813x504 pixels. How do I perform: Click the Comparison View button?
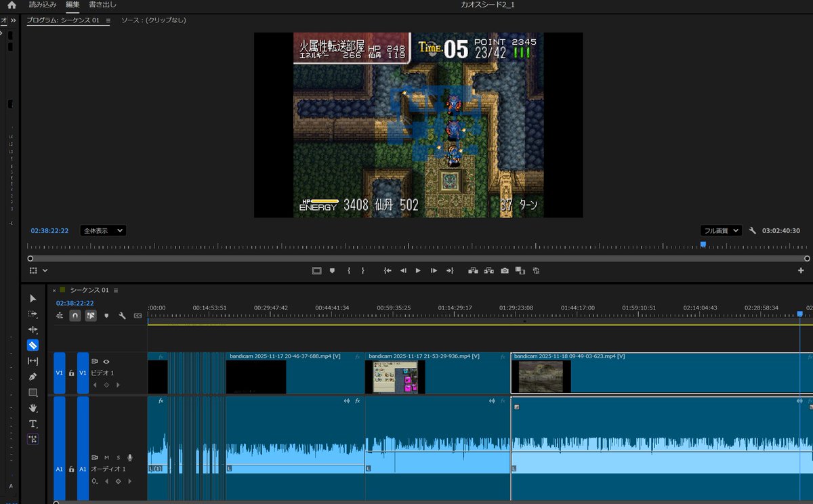pos(520,270)
